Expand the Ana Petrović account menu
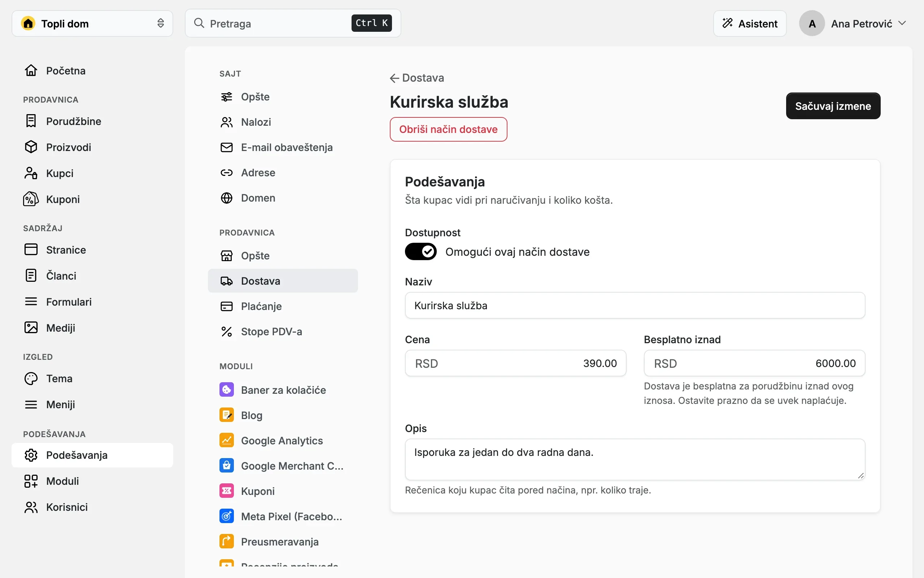This screenshot has width=924, height=578. click(853, 23)
